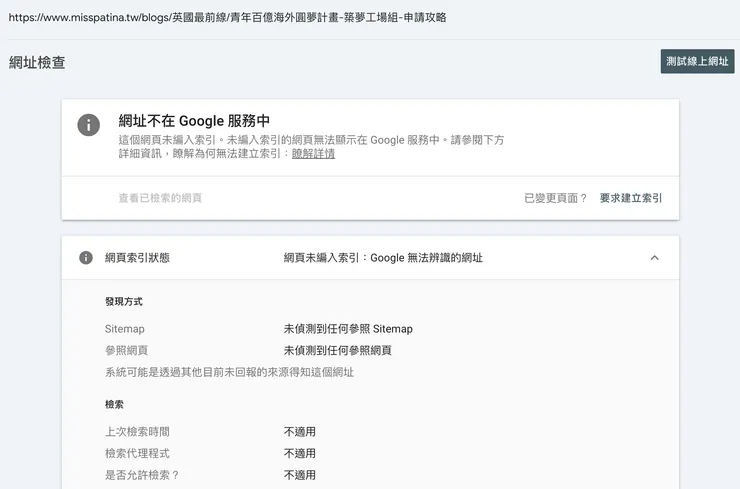
Task: Click the 發現方式 subheading
Action: (x=124, y=302)
